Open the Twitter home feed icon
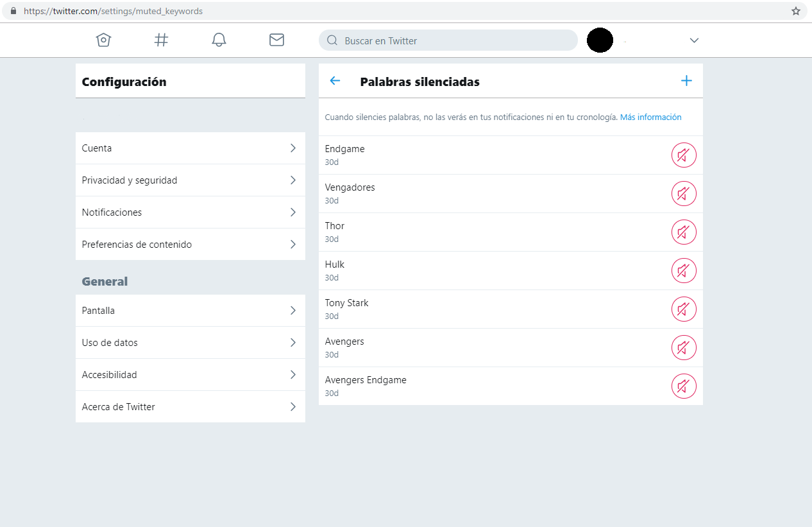The image size is (812, 527). pos(103,40)
